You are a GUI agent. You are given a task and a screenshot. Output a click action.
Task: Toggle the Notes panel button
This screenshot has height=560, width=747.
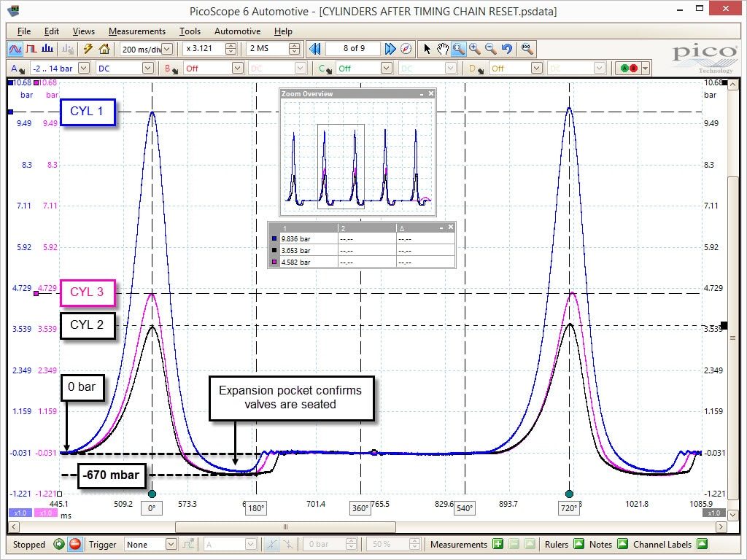tap(622, 544)
